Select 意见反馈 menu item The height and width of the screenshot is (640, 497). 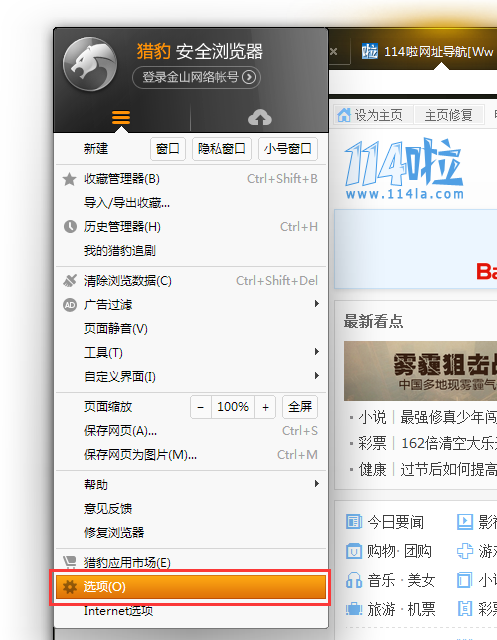click(x=191, y=509)
